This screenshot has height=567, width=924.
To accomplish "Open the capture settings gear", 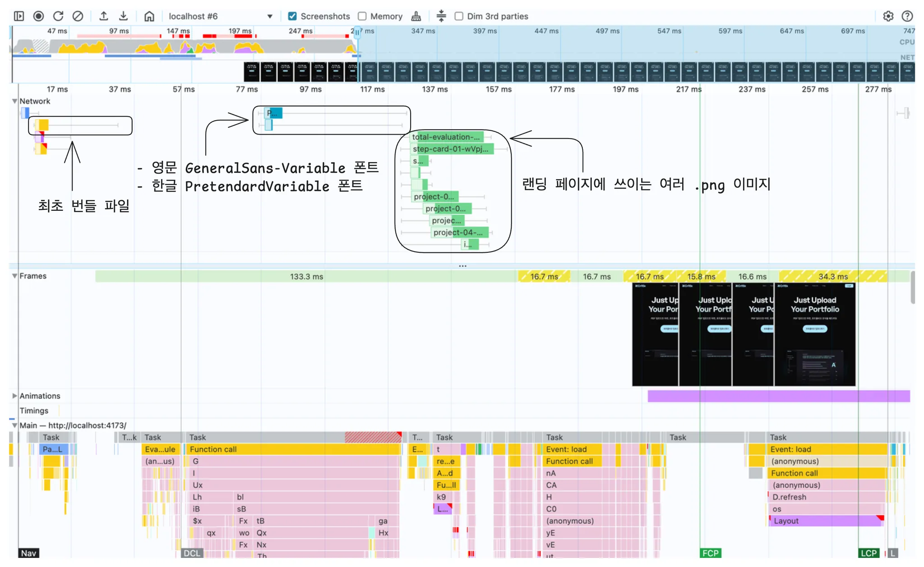I will coord(888,16).
